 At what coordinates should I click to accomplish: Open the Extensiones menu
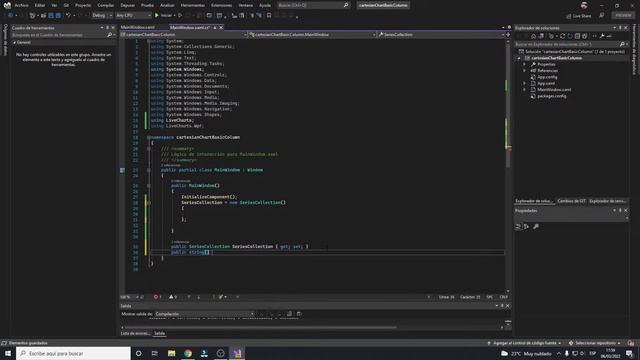point(221,5)
